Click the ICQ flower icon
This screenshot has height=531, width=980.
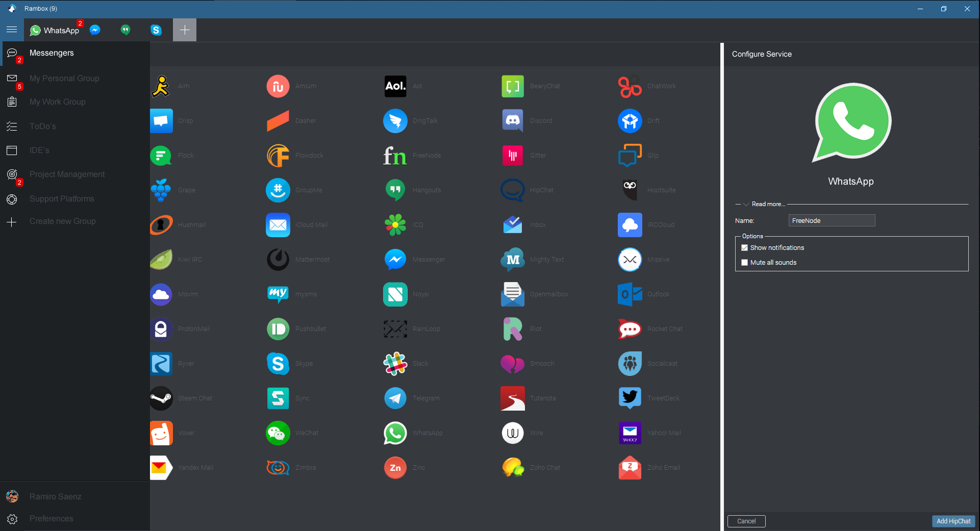(395, 225)
